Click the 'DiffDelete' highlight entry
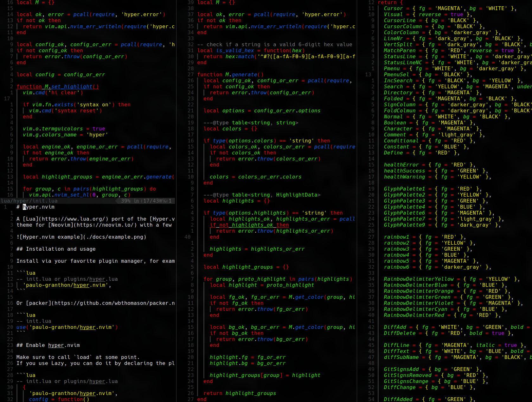The width and height of the screenshot is (532, 402). coord(449,333)
